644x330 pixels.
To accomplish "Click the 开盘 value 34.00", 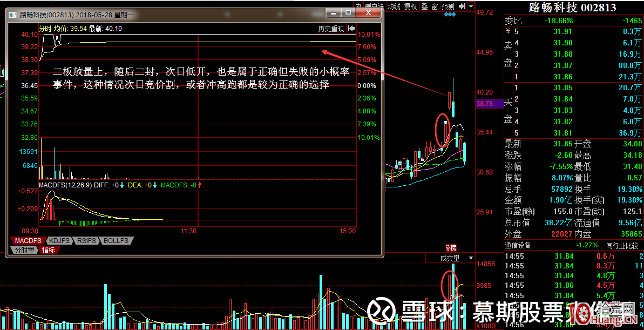I will (632, 144).
